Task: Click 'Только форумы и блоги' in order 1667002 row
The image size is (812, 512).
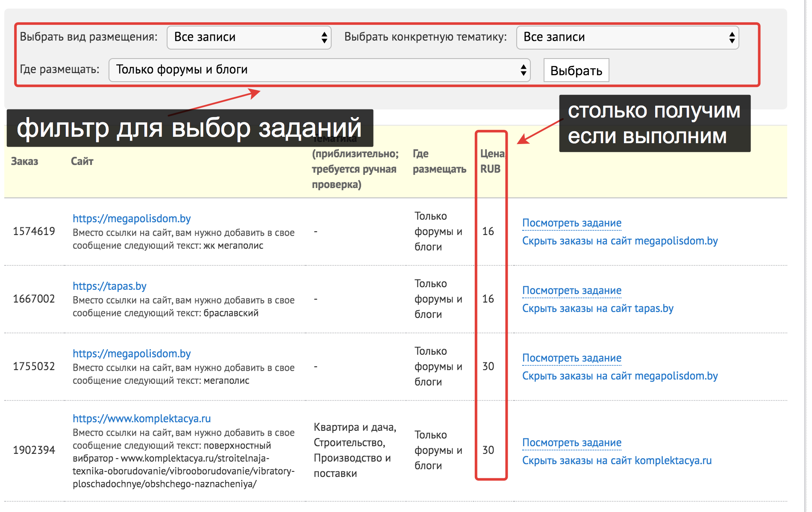Action: coord(438,299)
